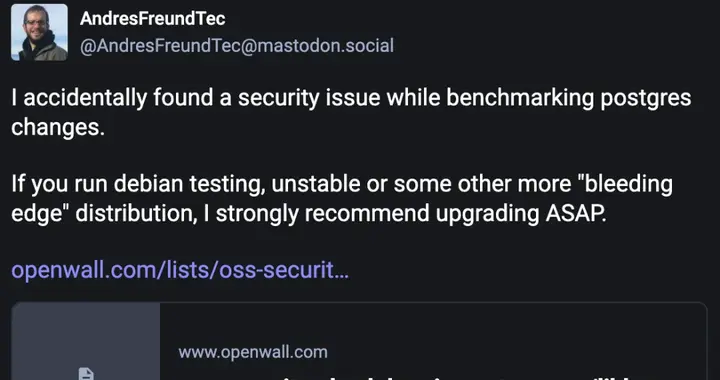Click www.openwall.com domain in preview card
The image size is (720, 380).
point(253,352)
